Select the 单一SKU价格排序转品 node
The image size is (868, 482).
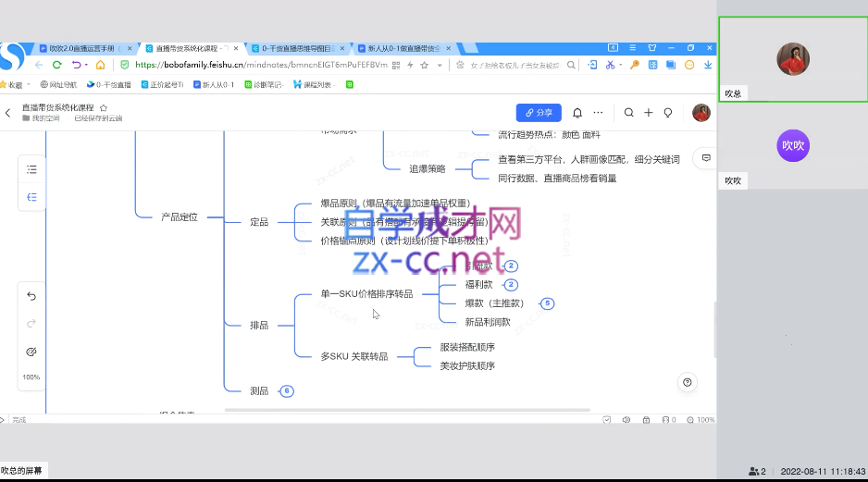(x=367, y=294)
